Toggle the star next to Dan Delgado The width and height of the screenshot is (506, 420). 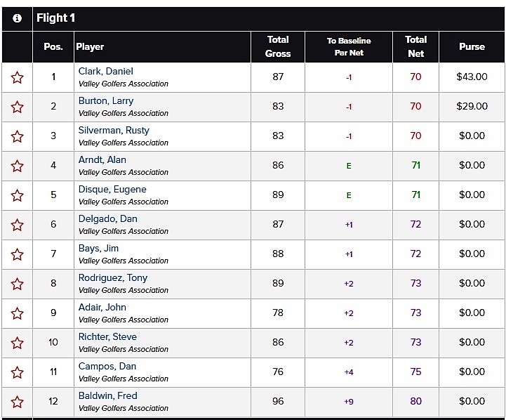click(x=17, y=225)
